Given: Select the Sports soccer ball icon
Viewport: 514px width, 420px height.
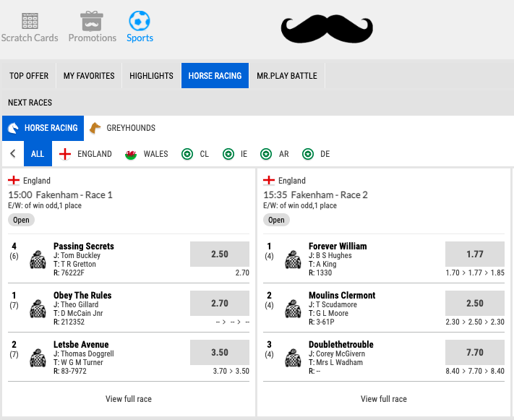Looking at the screenshot, I should (140, 21).
